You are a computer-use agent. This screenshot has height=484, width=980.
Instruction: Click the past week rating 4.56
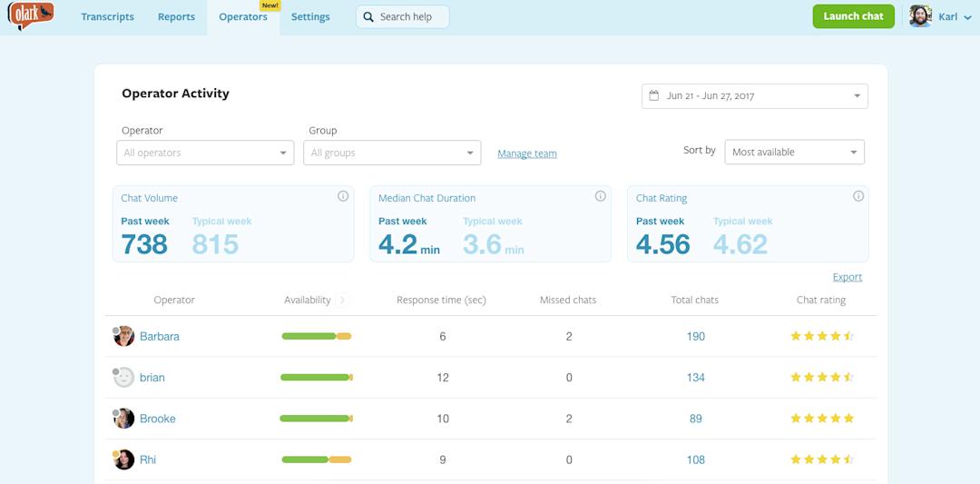663,244
